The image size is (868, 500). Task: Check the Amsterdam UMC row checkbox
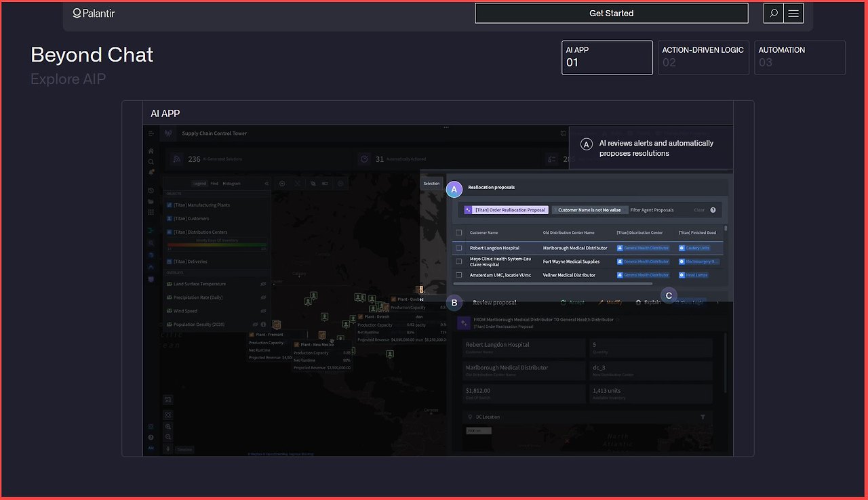[459, 275]
